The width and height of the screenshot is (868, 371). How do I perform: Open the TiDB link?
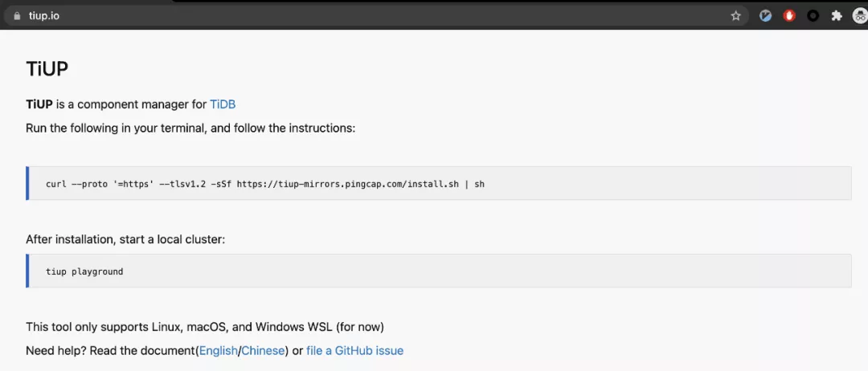[x=223, y=104]
